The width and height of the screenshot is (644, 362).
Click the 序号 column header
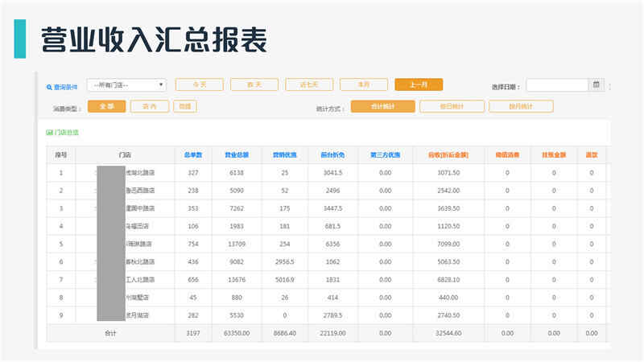(61, 154)
